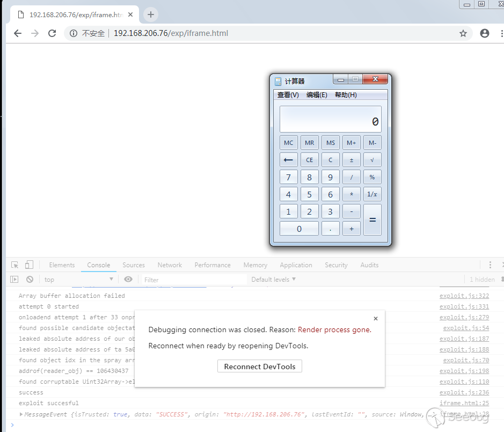Clear the console output
The height and width of the screenshot is (432, 504).
click(30, 279)
